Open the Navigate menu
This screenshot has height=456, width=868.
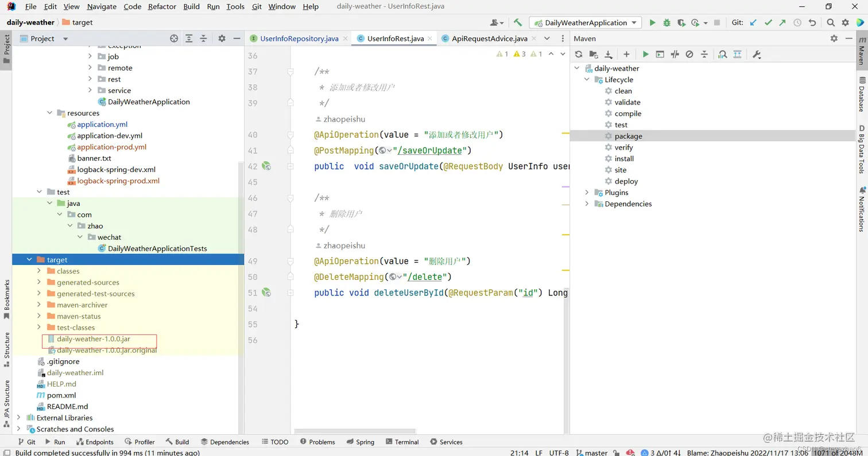coord(102,6)
